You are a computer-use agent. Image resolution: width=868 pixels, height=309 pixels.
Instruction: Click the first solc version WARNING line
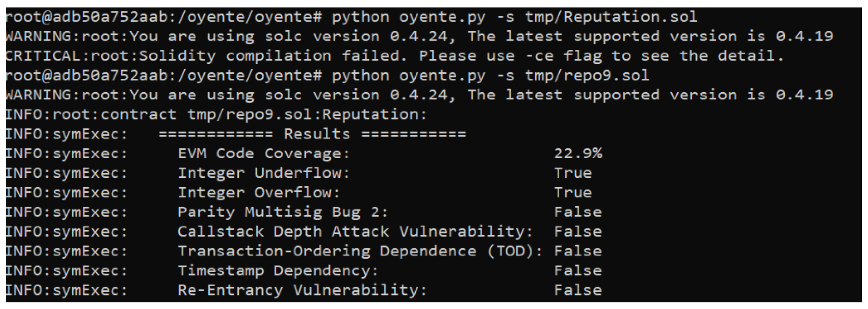419,36
